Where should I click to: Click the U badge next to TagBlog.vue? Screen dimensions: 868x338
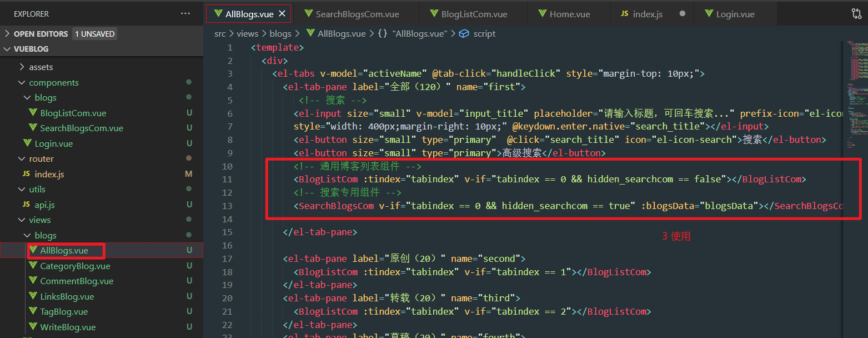(189, 311)
